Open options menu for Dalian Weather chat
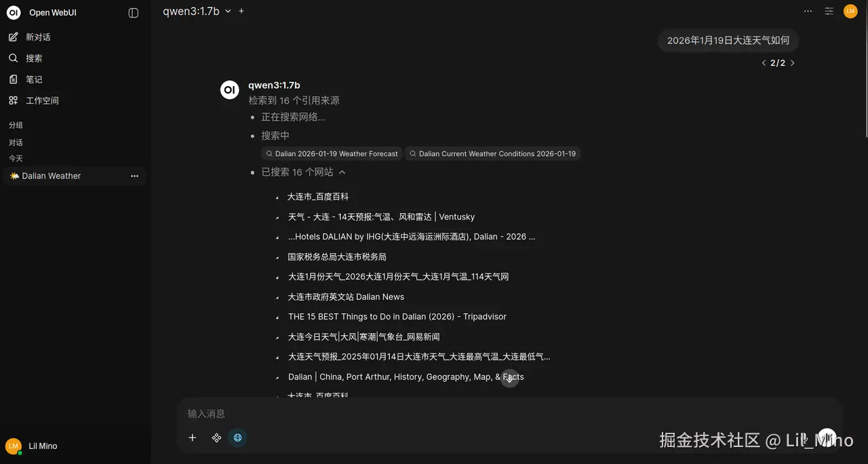This screenshot has width=868, height=464. pos(134,176)
